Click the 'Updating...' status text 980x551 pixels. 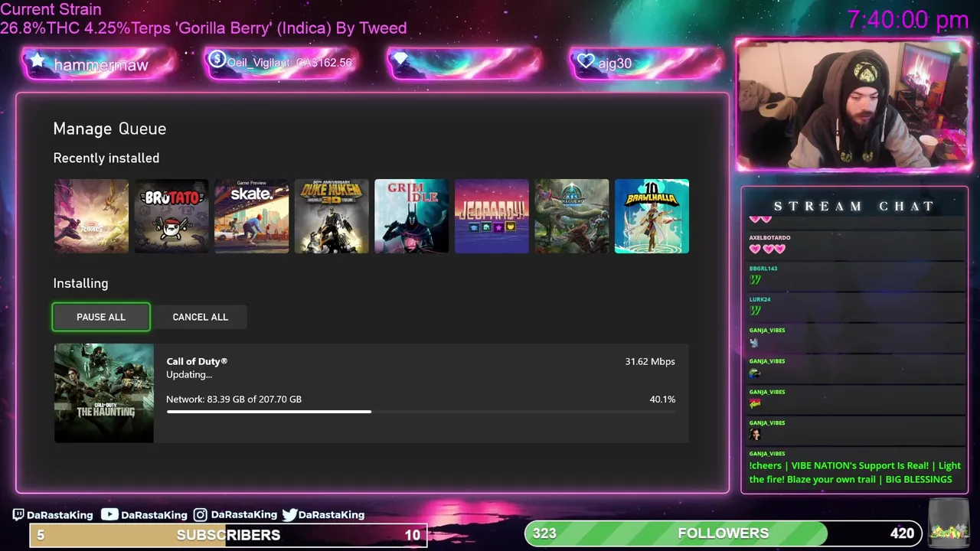[189, 375]
